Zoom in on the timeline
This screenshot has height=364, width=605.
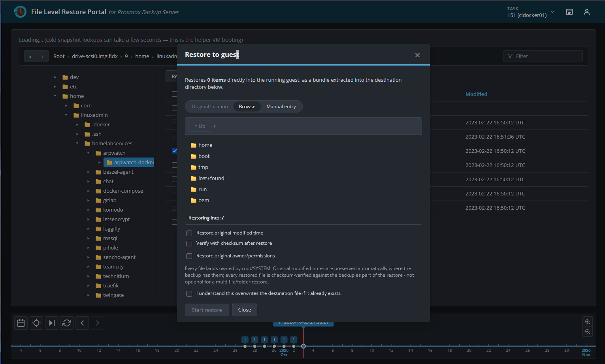pos(588,322)
